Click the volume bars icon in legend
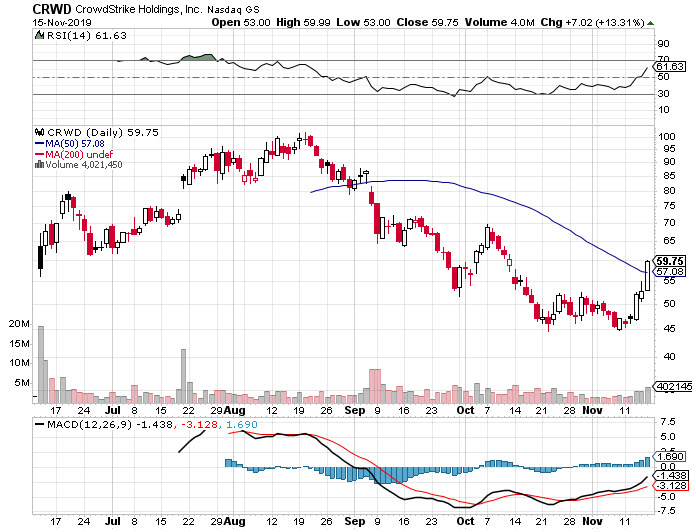The image size is (696, 532). 39,165
